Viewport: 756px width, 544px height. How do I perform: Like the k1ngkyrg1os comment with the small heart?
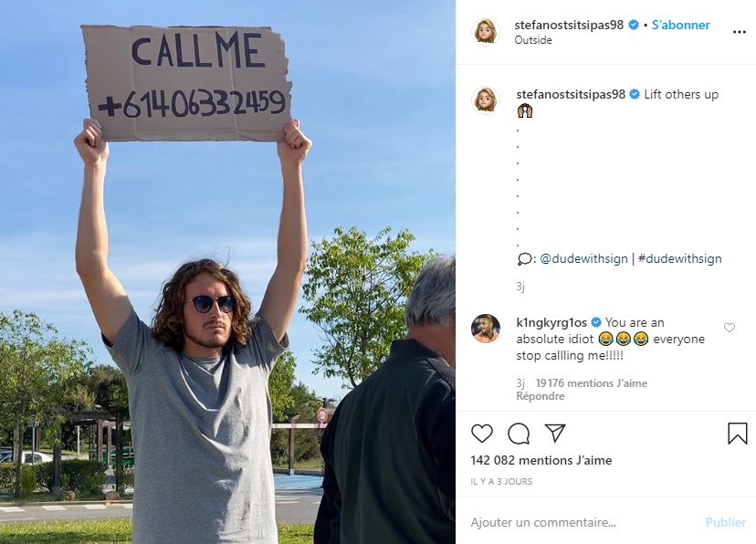[x=730, y=328]
